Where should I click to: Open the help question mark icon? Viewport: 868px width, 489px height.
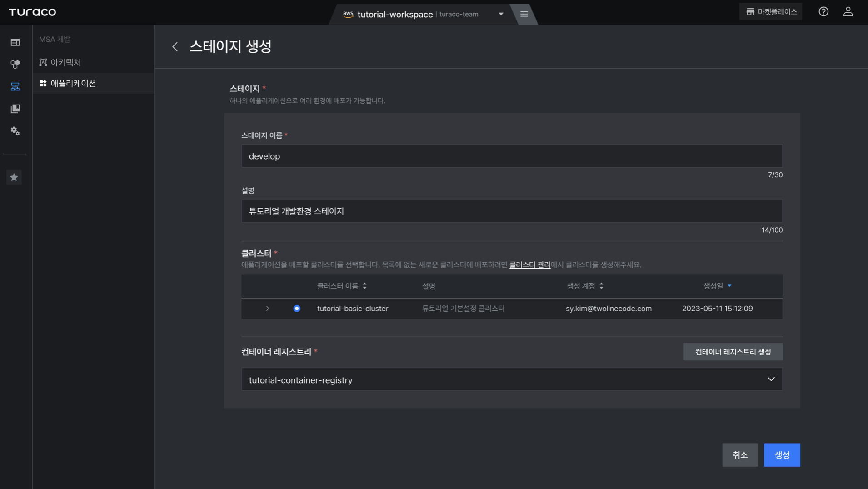click(x=823, y=12)
